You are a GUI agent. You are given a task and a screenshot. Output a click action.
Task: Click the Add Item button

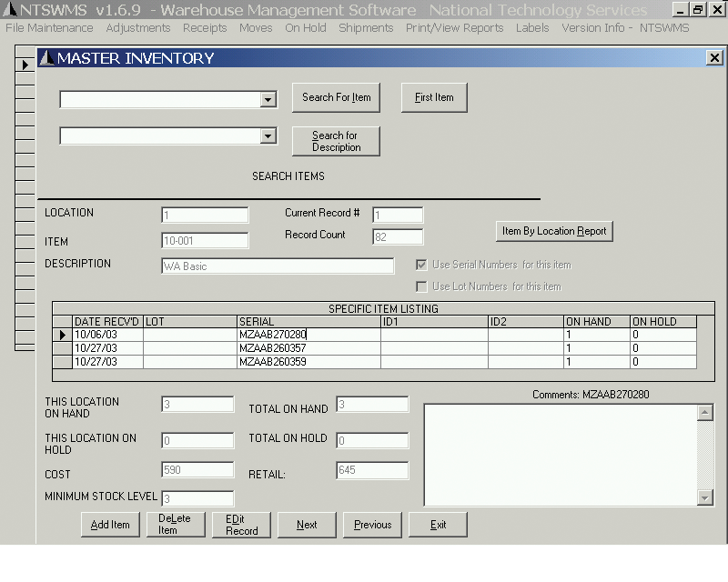110,525
